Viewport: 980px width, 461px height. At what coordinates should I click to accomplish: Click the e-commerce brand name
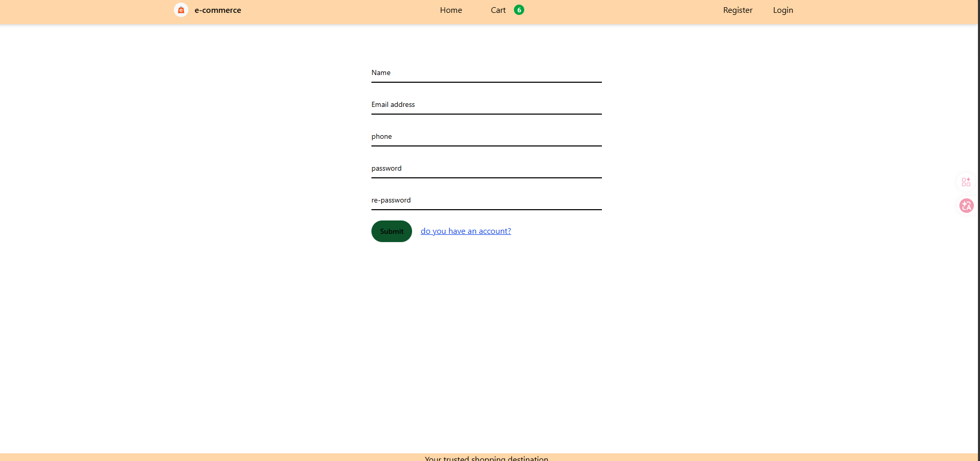pos(218,10)
